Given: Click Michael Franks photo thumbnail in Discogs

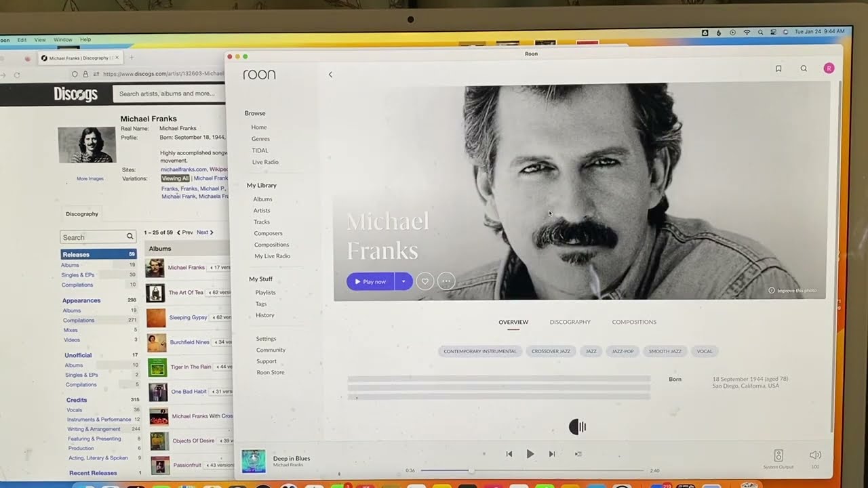Looking at the screenshot, I should tap(86, 144).
